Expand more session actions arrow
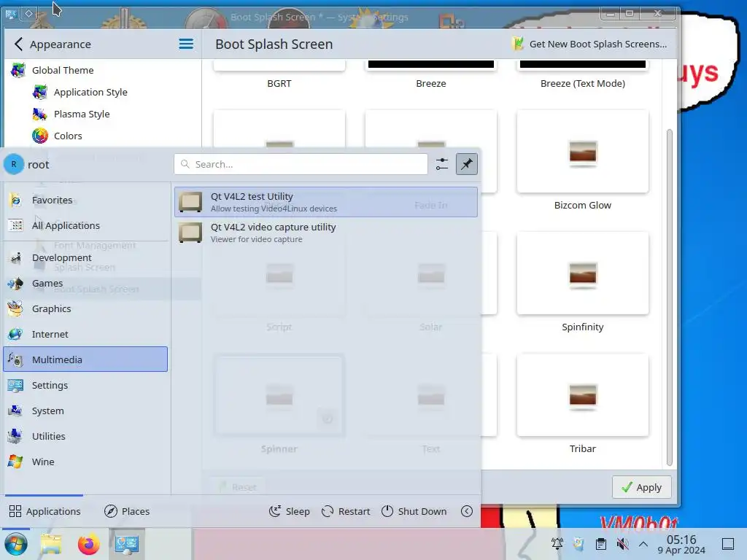 [x=467, y=511]
